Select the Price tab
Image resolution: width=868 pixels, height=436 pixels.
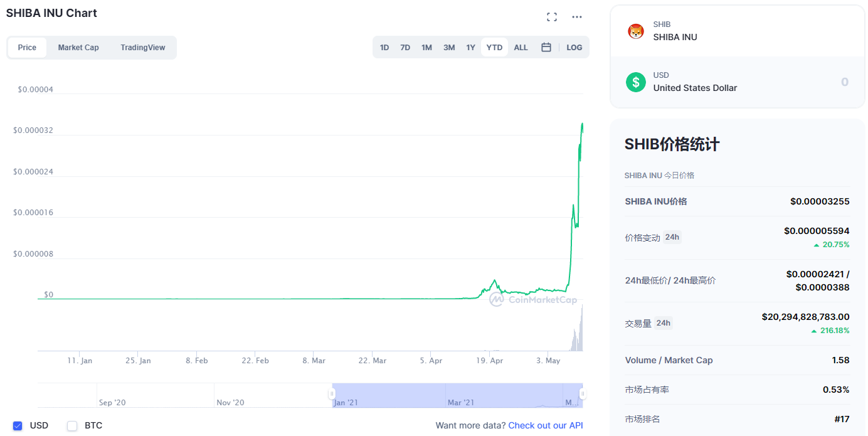tap(27, 48)
